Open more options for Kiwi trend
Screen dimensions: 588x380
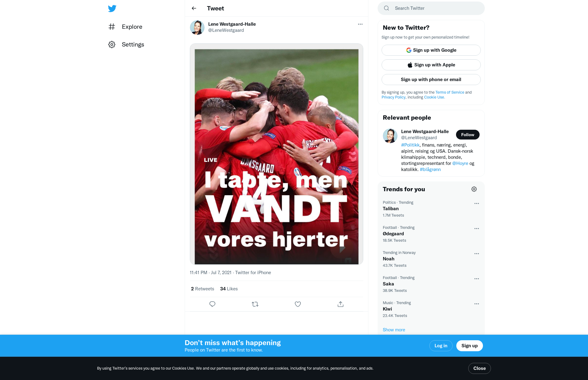click(477, 304)
